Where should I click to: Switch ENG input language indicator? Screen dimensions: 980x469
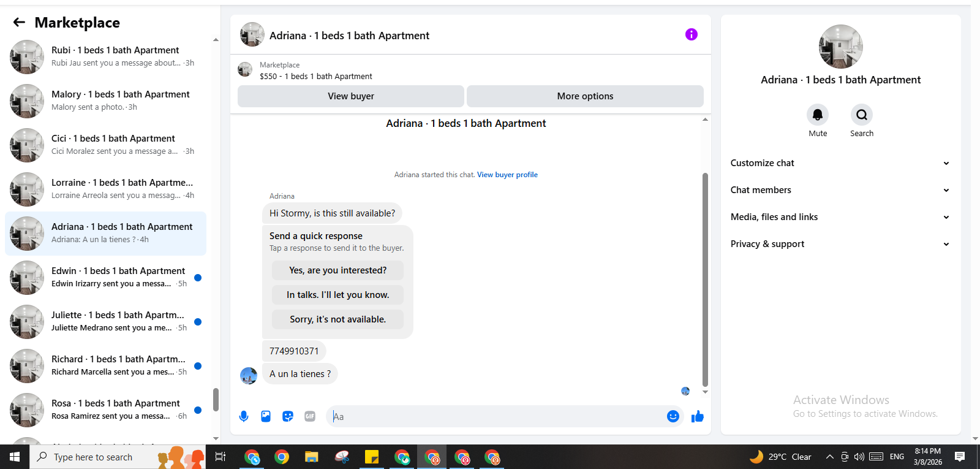(x=897, y=457)
